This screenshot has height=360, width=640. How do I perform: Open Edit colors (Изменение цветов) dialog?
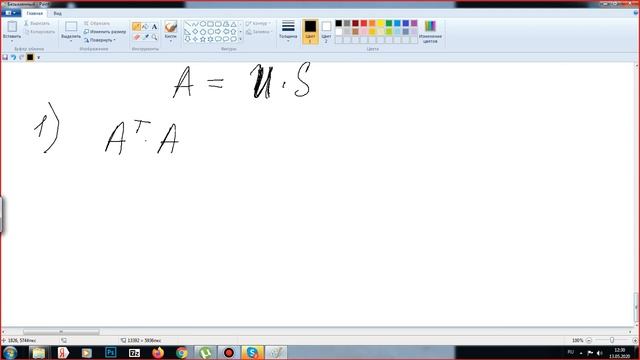pyautogui.click(x=430, y=31)
